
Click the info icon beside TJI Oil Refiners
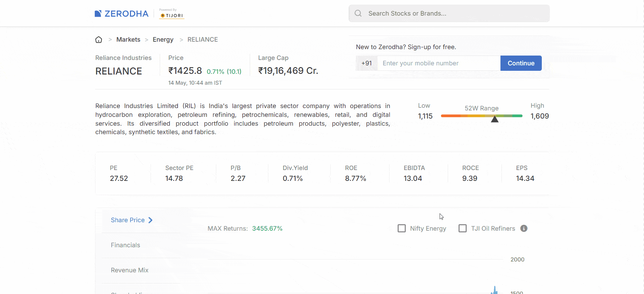tap(524, 228)
